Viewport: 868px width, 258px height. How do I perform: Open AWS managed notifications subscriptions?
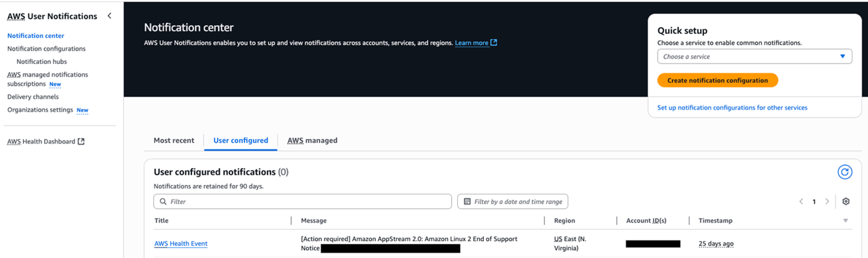pyautogui.click(x=48, y=79)
